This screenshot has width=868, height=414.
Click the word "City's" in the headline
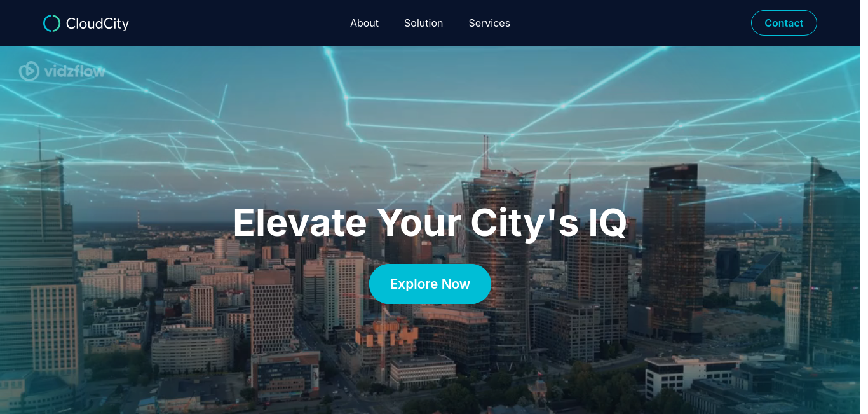pos(524,224)
